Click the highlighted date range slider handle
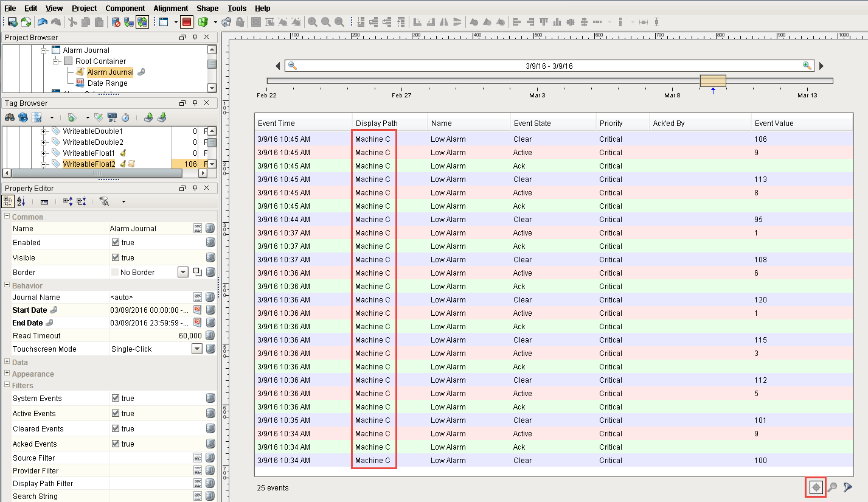Image resolution: width=868 pixels, height=502 pixels. 712,81
